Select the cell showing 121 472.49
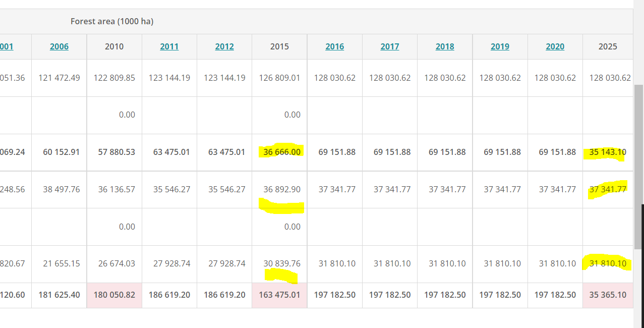This screenshot has width=644, height=328. 59,78
